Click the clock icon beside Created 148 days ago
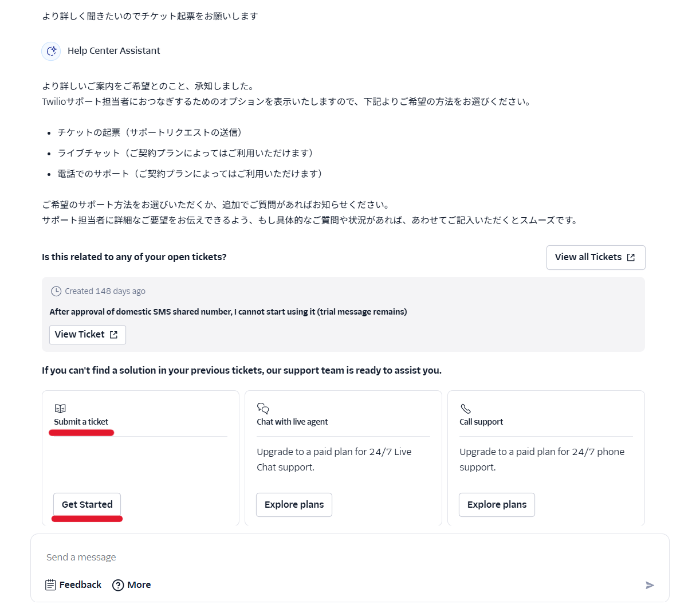This screenshot has height=604, width=700. (56, 291)
